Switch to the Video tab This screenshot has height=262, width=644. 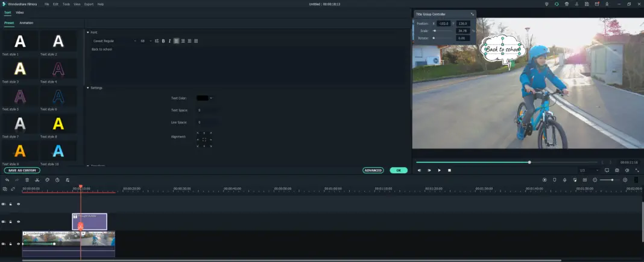point(20,13)
